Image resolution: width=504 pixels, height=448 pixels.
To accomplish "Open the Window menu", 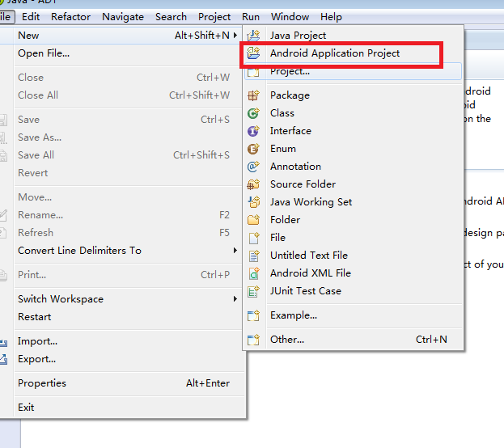I will (x=290, y=17).
